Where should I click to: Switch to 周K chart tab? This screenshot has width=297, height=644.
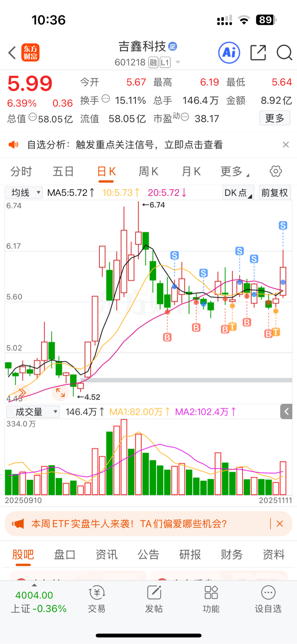point(148,172)
